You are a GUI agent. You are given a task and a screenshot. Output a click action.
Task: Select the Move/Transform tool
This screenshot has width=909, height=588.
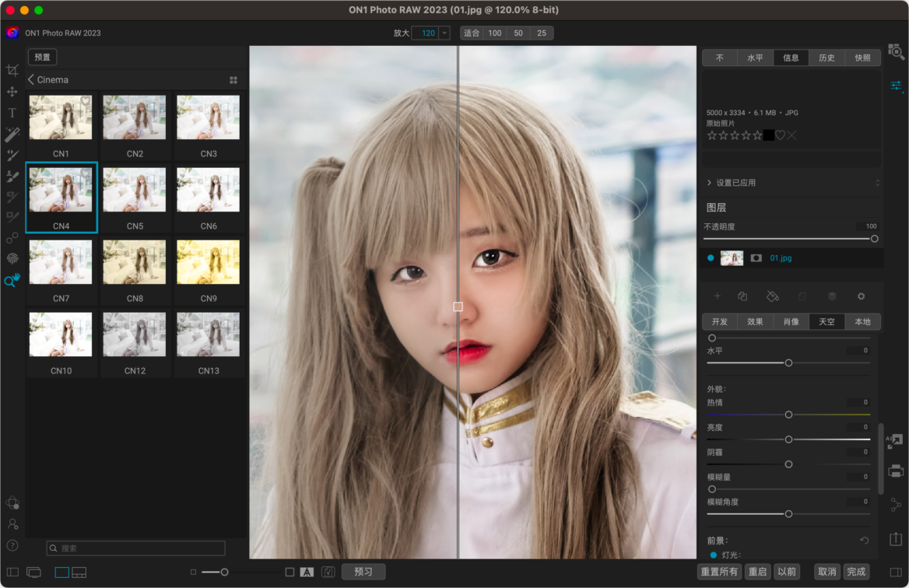click(x=12, y=92)
